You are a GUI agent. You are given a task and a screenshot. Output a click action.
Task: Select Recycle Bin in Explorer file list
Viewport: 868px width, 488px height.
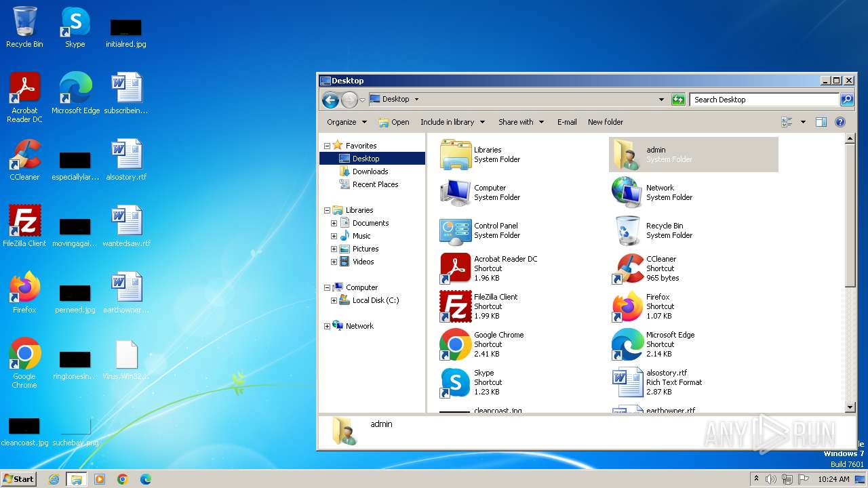tap(694, 230)
